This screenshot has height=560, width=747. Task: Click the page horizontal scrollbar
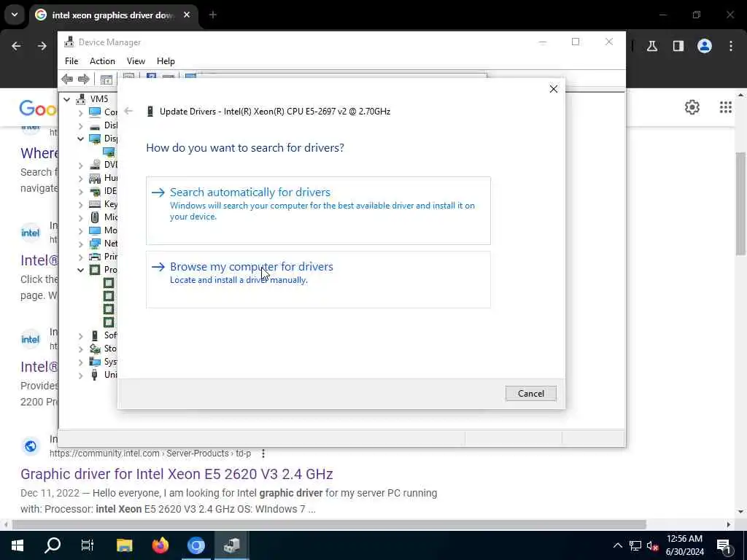click(329, 524)
